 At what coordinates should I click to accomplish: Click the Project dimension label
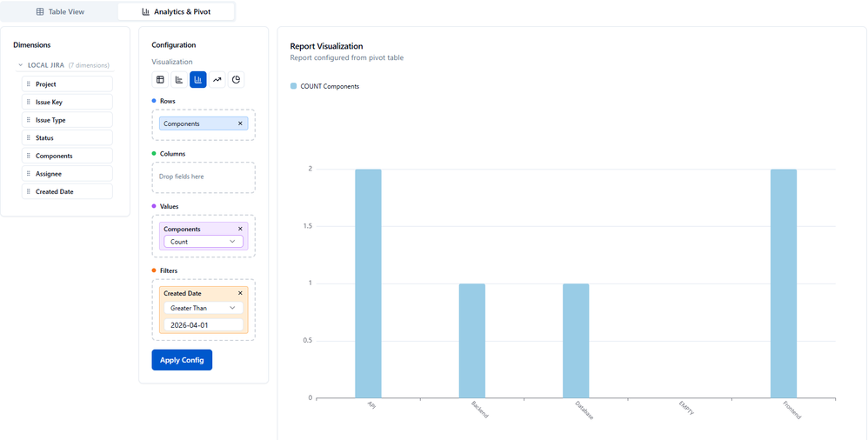pyautogui.click(x=46, y=84)
